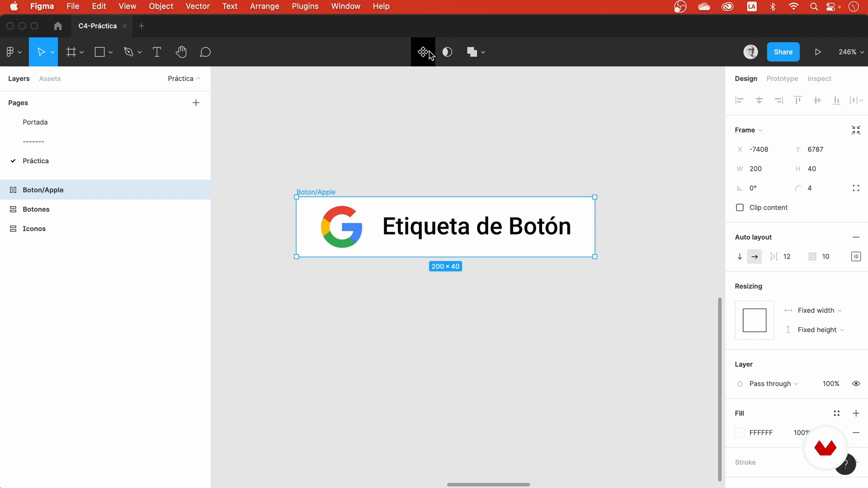This screenshot has width=868, height=488.
Task: Select the Rectangle shape tool
Action: (99, 52)
